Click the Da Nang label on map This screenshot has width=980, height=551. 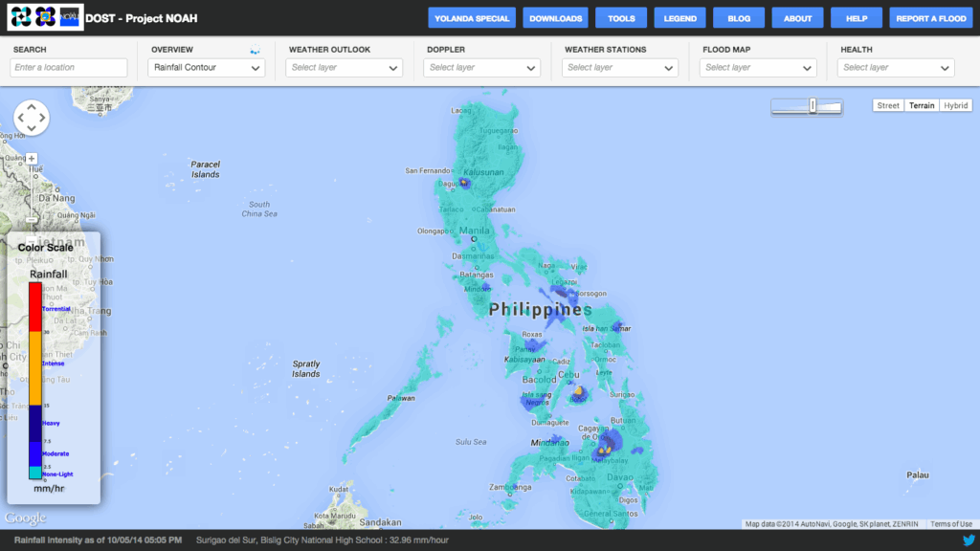pyautogui.click(x=56, y=198)
